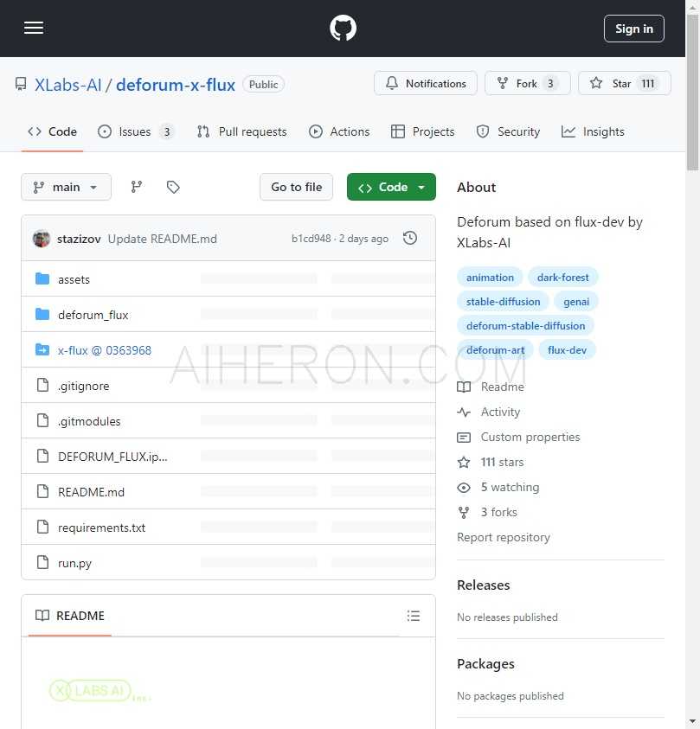
Task: View the Security tab
Action: [x=508, y=131]
